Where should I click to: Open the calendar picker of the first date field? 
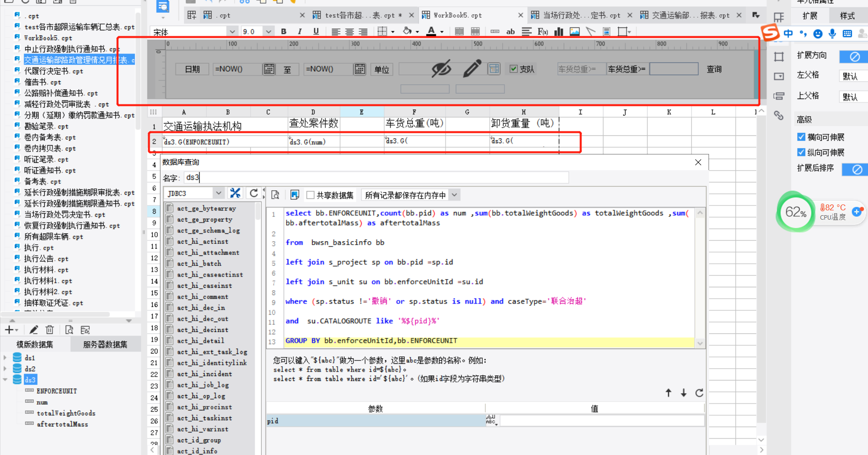(269, 69)
